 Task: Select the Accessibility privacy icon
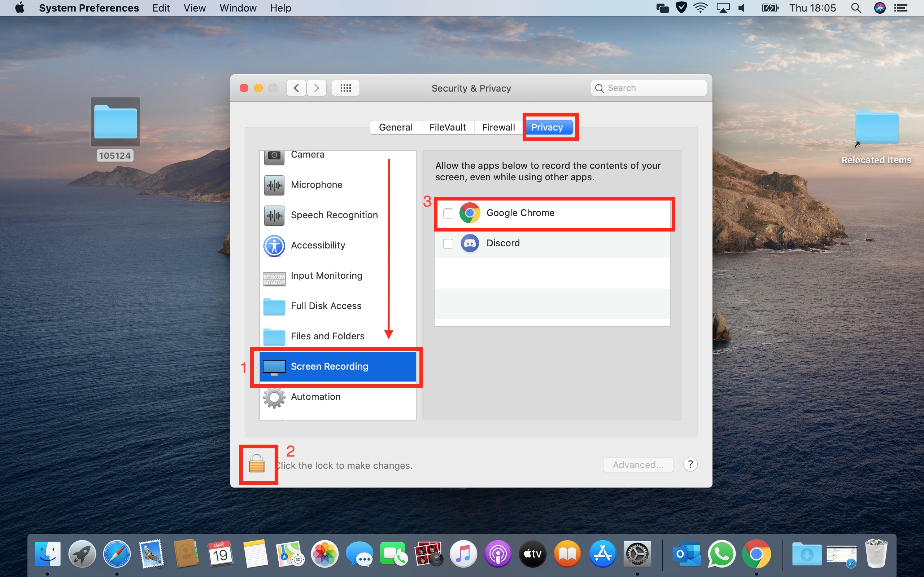274,245
